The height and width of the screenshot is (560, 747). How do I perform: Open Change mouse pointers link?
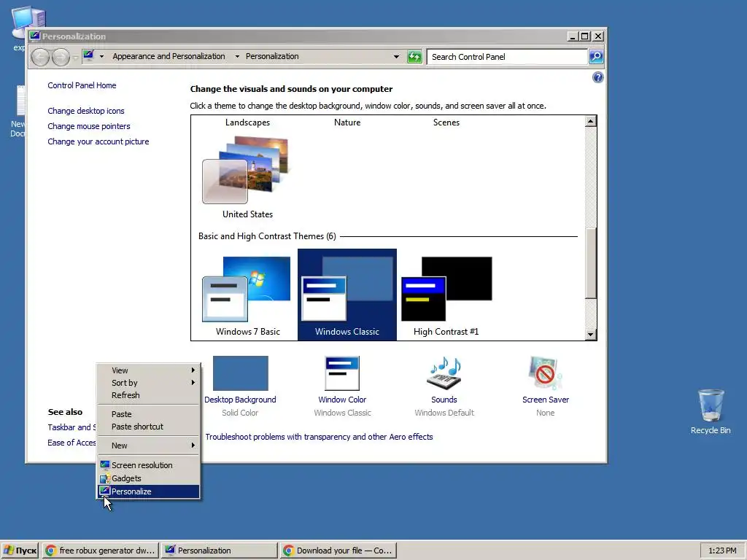click(88, 126)
